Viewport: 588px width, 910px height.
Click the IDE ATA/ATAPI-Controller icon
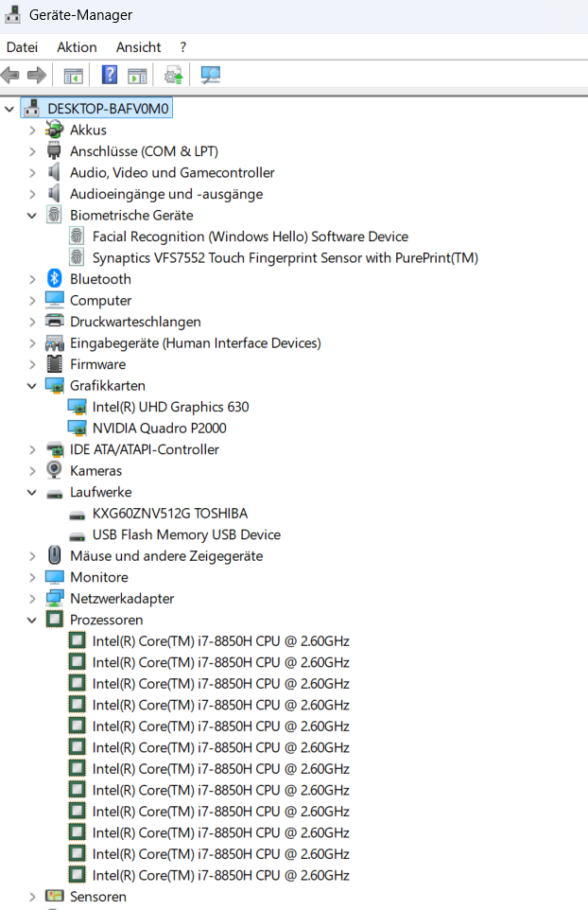tap(55, 449)
